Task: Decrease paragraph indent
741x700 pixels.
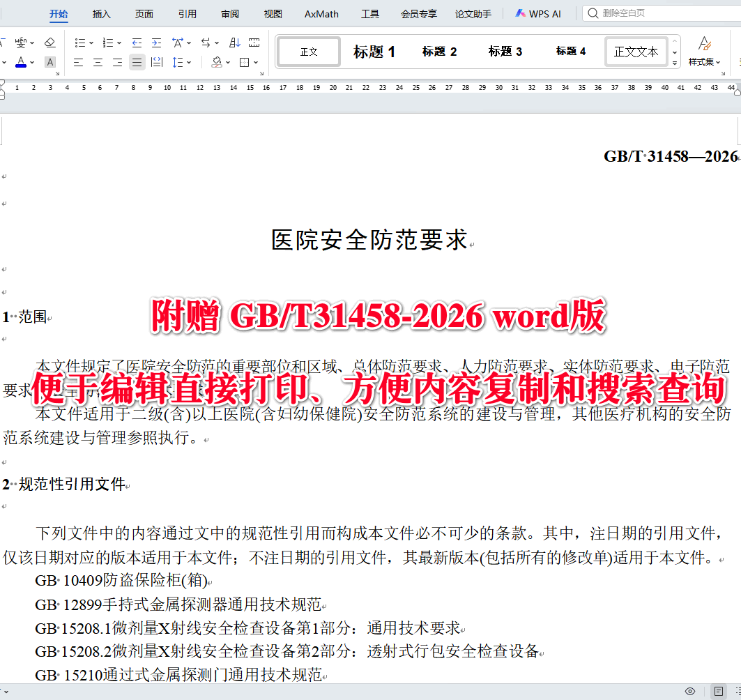Action: pos(137,43)
